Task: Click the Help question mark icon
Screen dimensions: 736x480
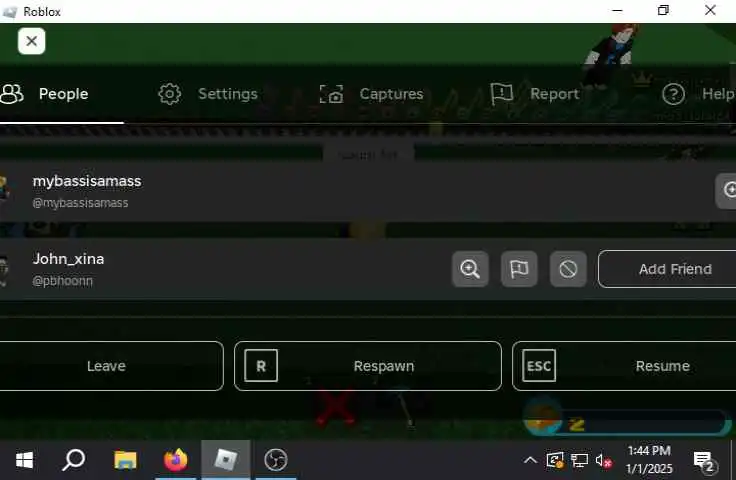Action: (673, 94)
